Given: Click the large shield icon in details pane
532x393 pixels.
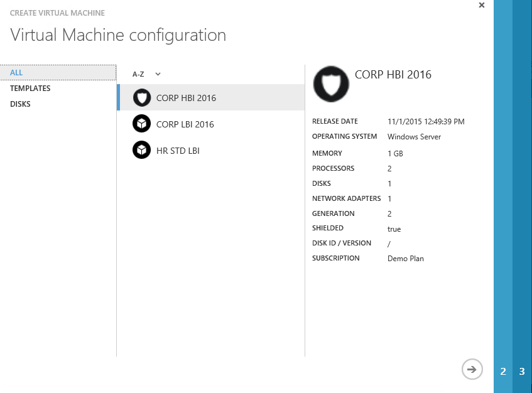Looking at the screenshot, I should pyautogui.click(x=331, y=84).
